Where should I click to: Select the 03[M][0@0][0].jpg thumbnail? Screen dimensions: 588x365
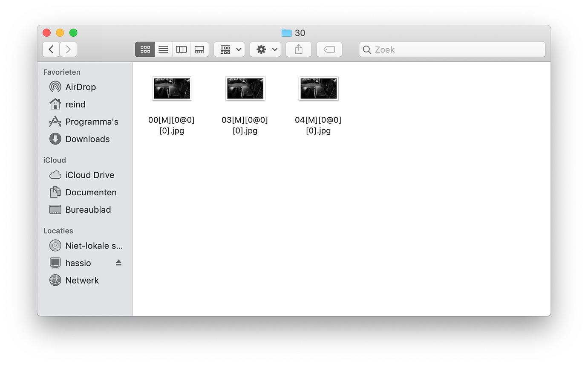click(x=245, y=88)
